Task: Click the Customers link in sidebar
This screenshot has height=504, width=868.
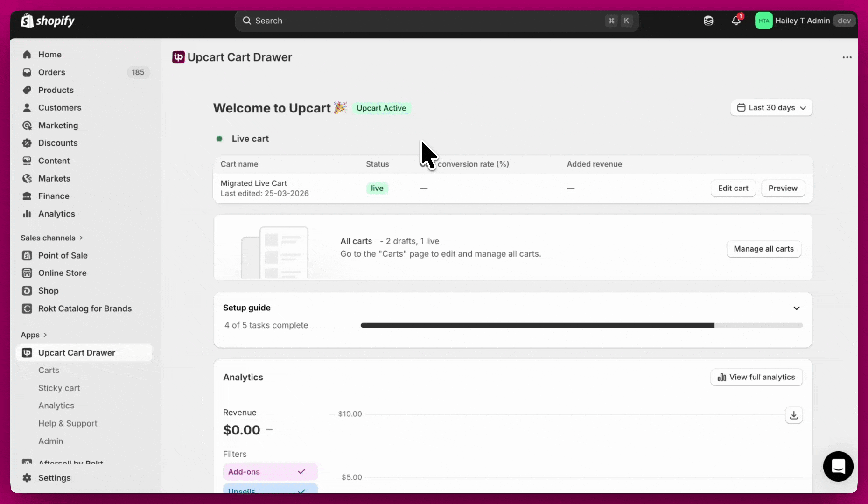Action: 60,108
